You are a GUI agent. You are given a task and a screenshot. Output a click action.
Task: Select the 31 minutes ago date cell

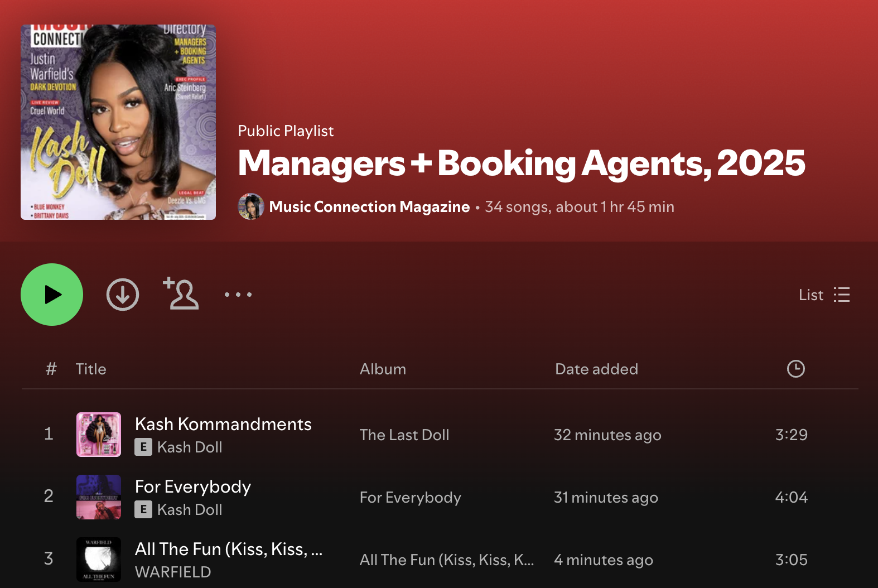(x=606, y=497)
